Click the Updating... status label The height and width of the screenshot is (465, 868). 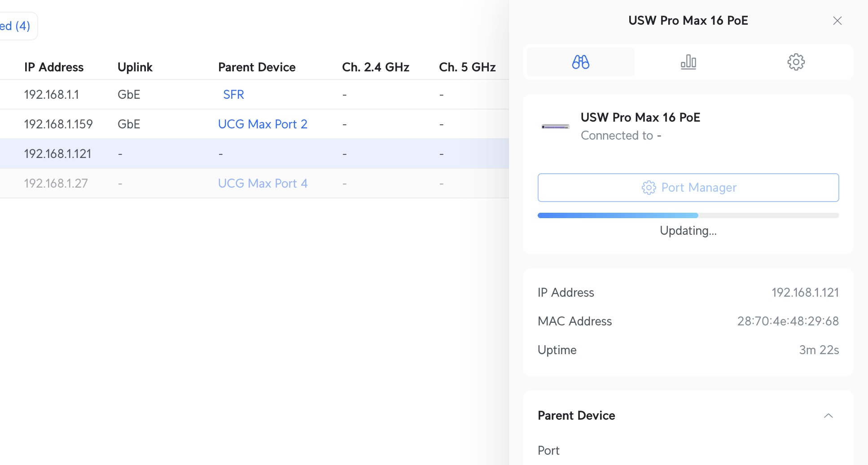[688, 231]
